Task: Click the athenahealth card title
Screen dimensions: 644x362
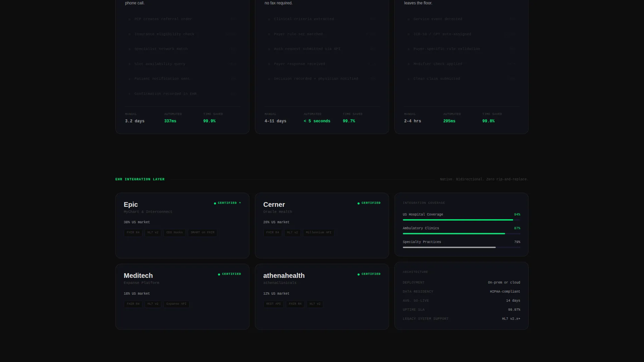Action: coord(284,276)
